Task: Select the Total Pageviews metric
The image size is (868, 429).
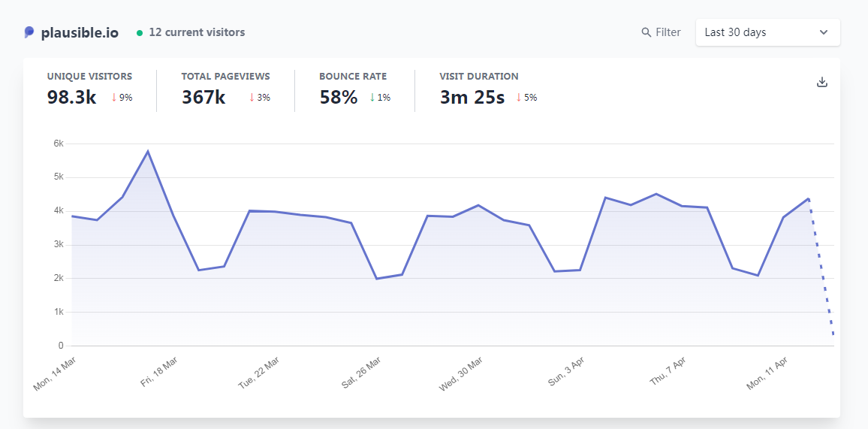Action: [x=226, y=89]
